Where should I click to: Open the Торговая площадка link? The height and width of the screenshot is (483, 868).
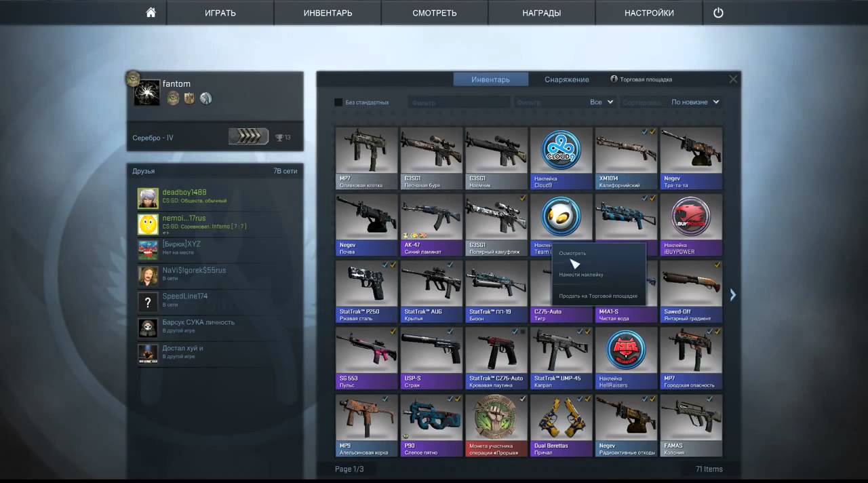pyautogui.click(x=642, y=79)
